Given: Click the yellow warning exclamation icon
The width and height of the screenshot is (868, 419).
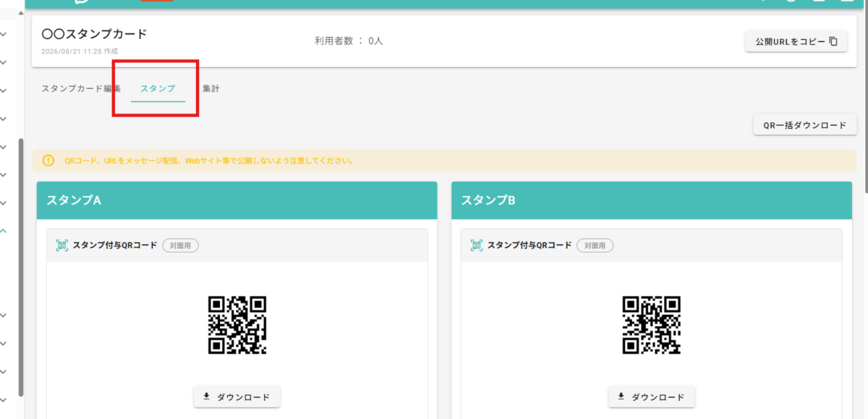Looking at the screenshot, I should (x=48, y=161).
